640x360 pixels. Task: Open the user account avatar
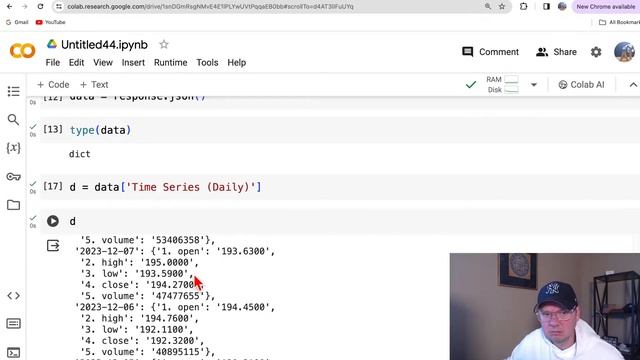[x=624, y=52]
